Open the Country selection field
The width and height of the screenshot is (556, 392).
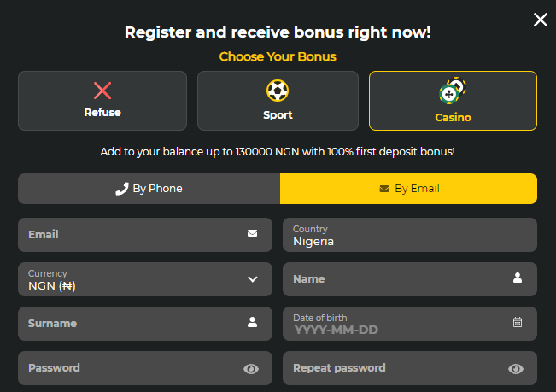tap(409, 235)
